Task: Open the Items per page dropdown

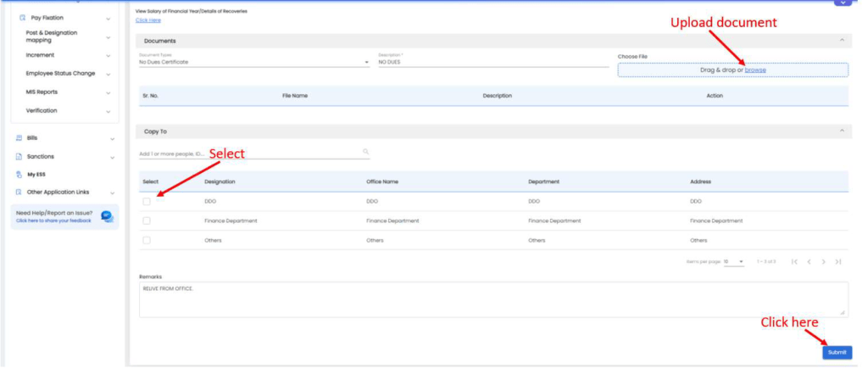Action: 734,261
